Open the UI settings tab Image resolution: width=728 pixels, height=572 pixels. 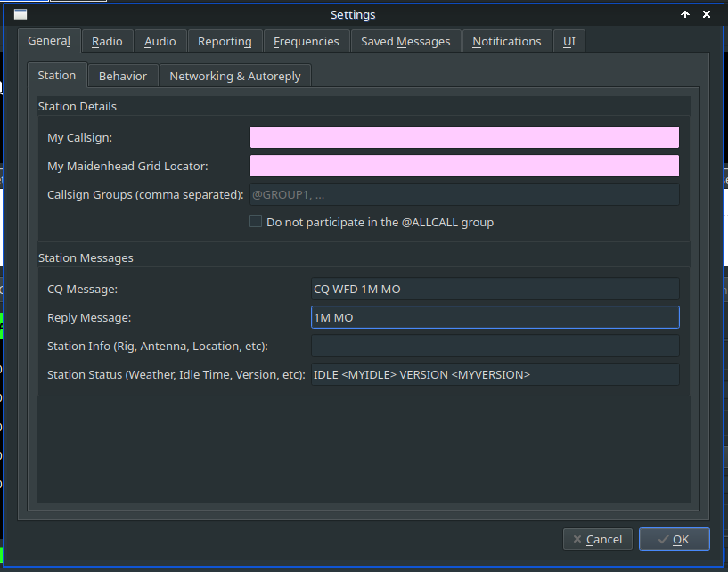[x=569, y=42]
